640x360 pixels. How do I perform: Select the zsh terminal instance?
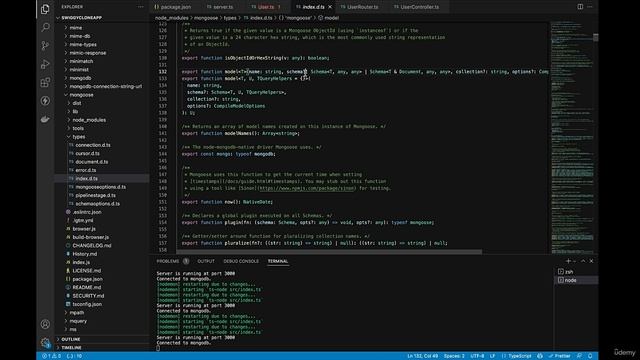click(x=576, y=272)
